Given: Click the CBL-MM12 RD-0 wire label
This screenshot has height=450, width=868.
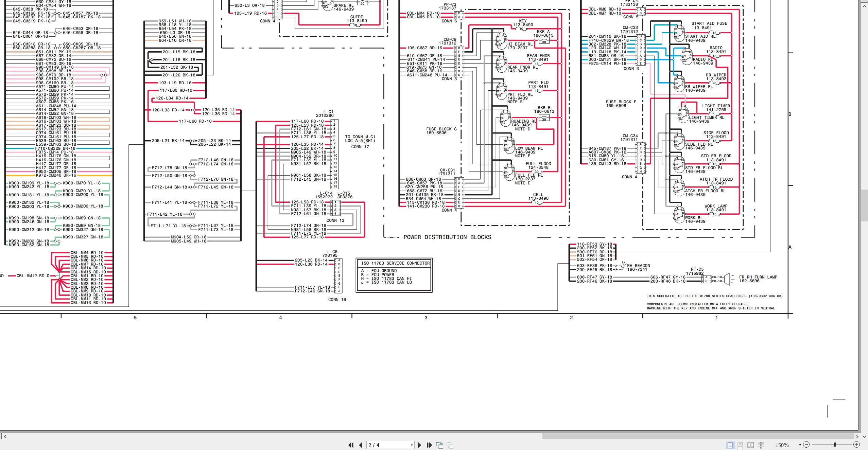Looking at the screenshot, I should click(x=33, y=276).
